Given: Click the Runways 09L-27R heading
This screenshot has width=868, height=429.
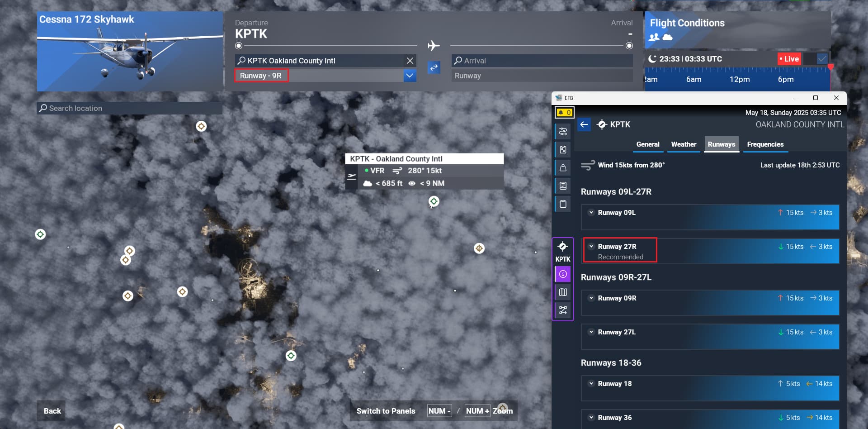Looking at the screenshot, I should pos(616,192).
